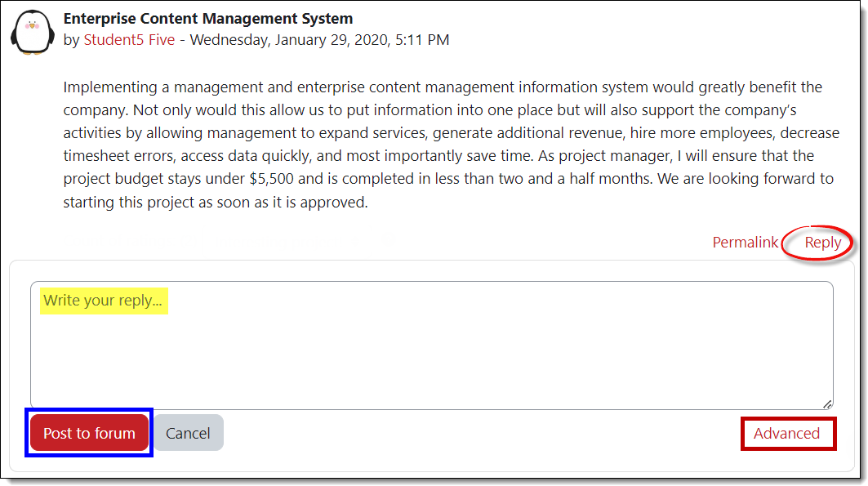Click the highlighted Write your reply placeholder
Screen dimensions: 868x486
(x=104, y=301)
